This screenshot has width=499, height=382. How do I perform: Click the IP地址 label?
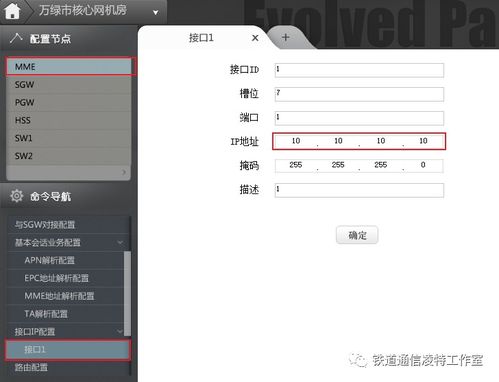coord(244,142)
